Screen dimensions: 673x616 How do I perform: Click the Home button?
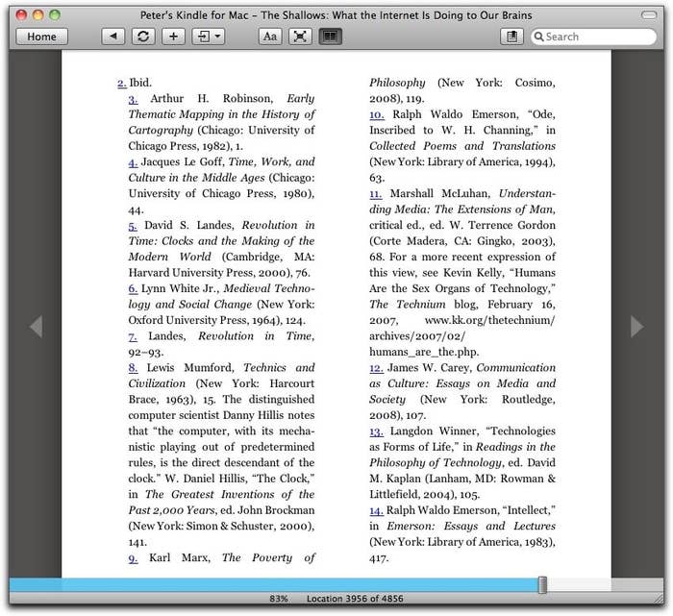[x=41, y=37]
